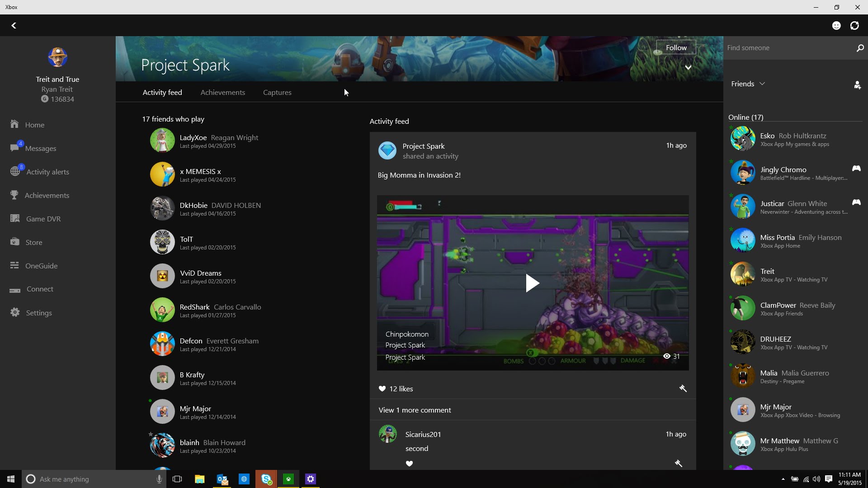The image size is (868, 488).
Task: Open Skype from the taskbar
Action: [x=266, y=479]
